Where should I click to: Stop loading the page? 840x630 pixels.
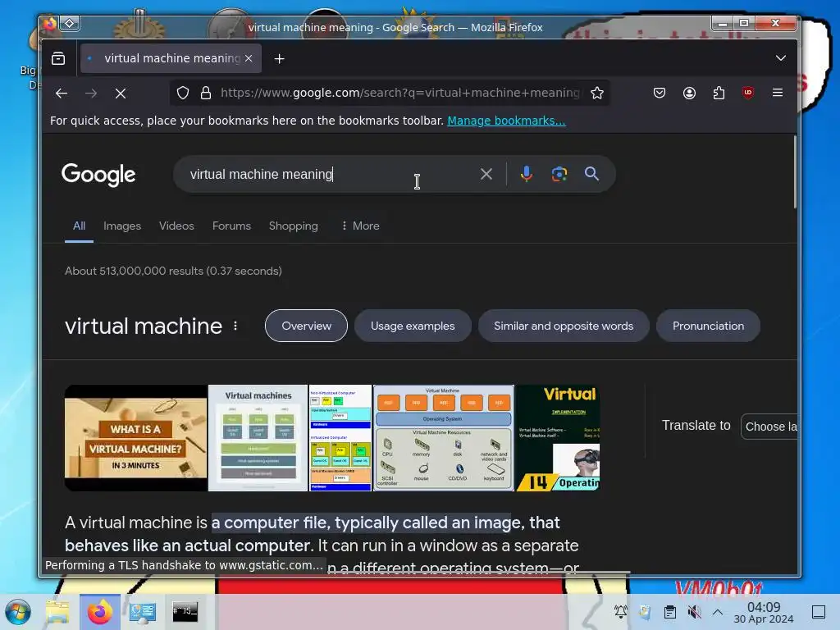[x=121, y=94]
